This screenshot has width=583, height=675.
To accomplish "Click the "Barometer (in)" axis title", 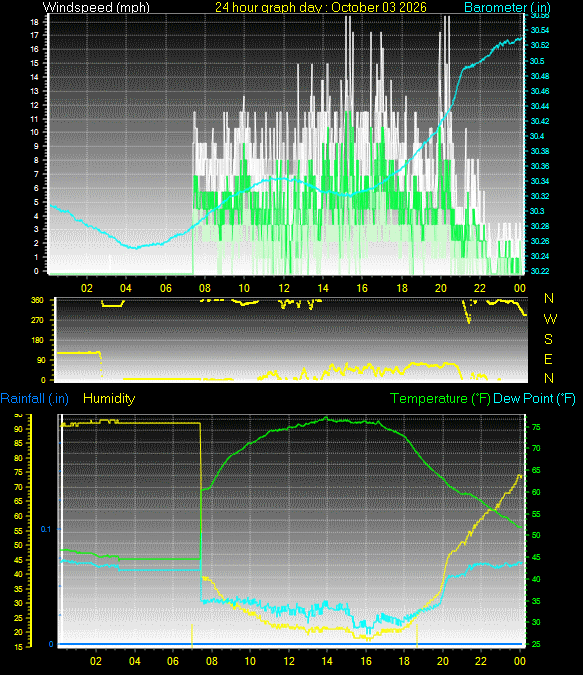I will click(x=507, y=7).
